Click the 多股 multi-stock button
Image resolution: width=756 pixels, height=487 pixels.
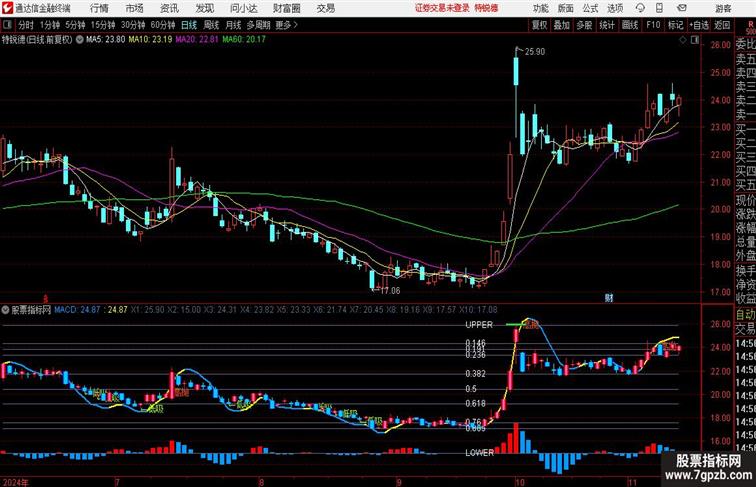(x=584, y=25)
